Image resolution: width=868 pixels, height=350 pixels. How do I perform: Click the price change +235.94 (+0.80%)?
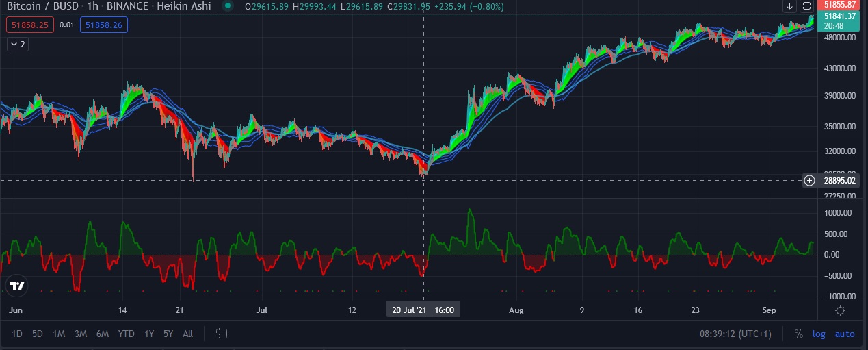pyautogui.click(x=469, y=7)
